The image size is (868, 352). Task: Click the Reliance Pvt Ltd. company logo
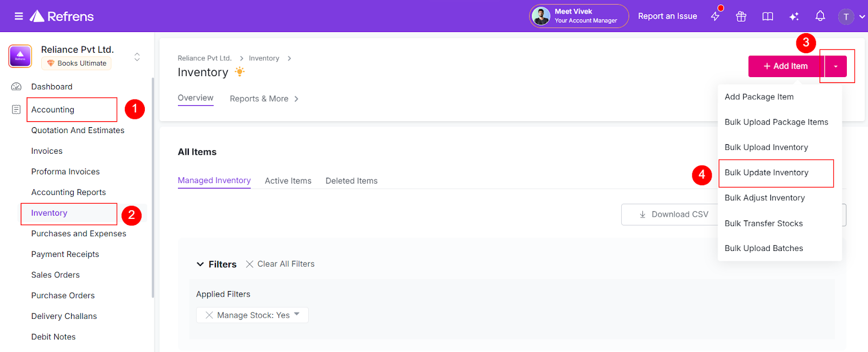click(x=20, y=56)
